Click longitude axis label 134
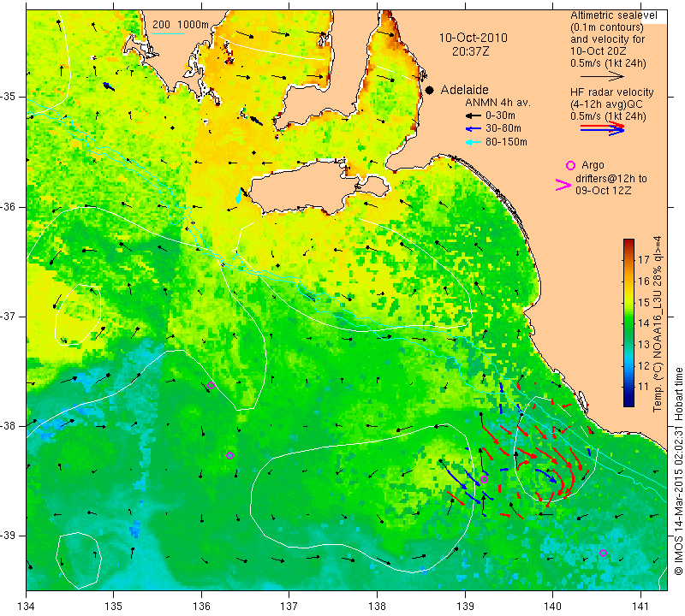The image size is (685, 616). click(x=27, y=607)
